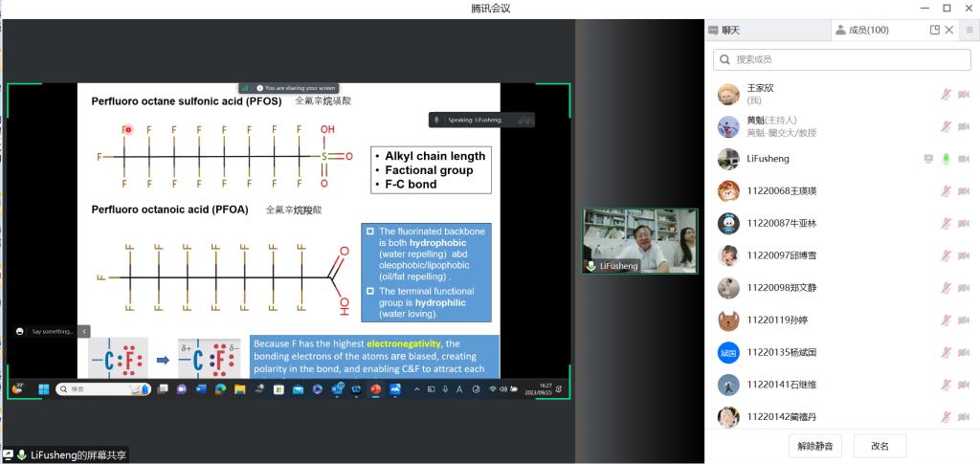Toggle LiFusheng's green microphone icon
The width and height of the screenshot is (980, 464).
pos(946,159)
